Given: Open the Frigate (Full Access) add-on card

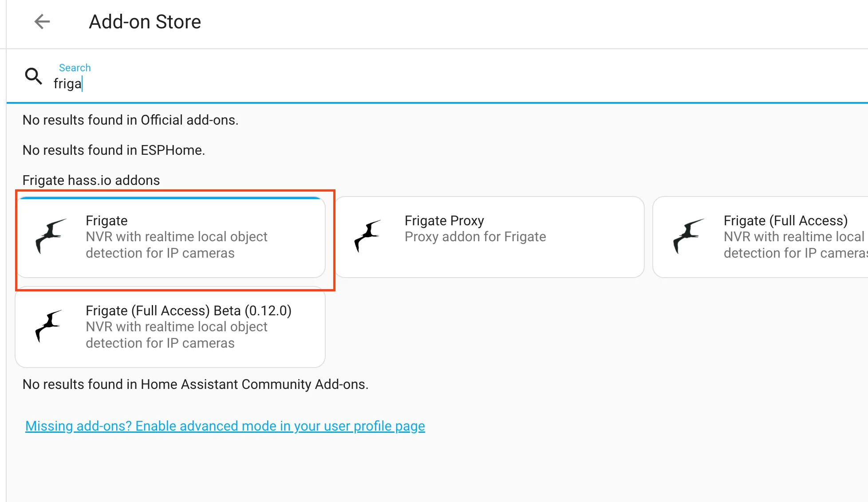Looking at the screenshot, I should pyautogui.click(x=760, y=237).
